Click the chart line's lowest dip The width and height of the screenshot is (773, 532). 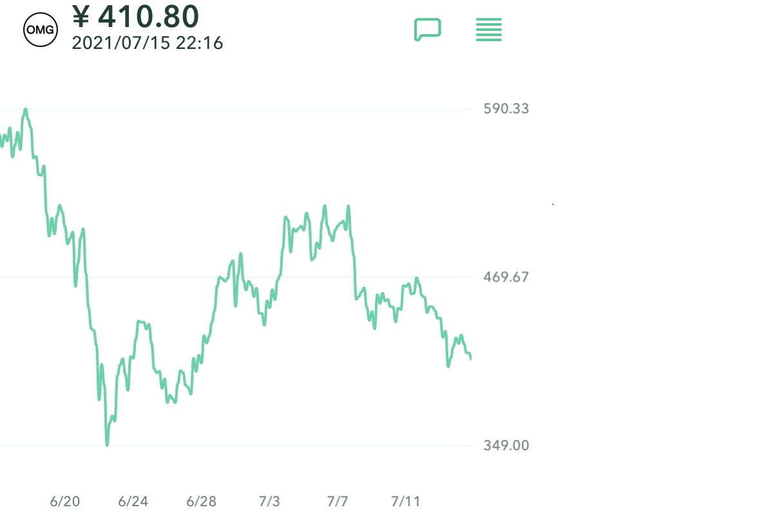click(107, 444)
